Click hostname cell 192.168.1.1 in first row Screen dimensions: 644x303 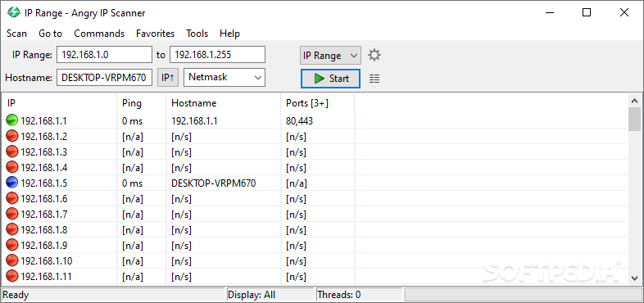pyautogui.click(x=194, y=120)
